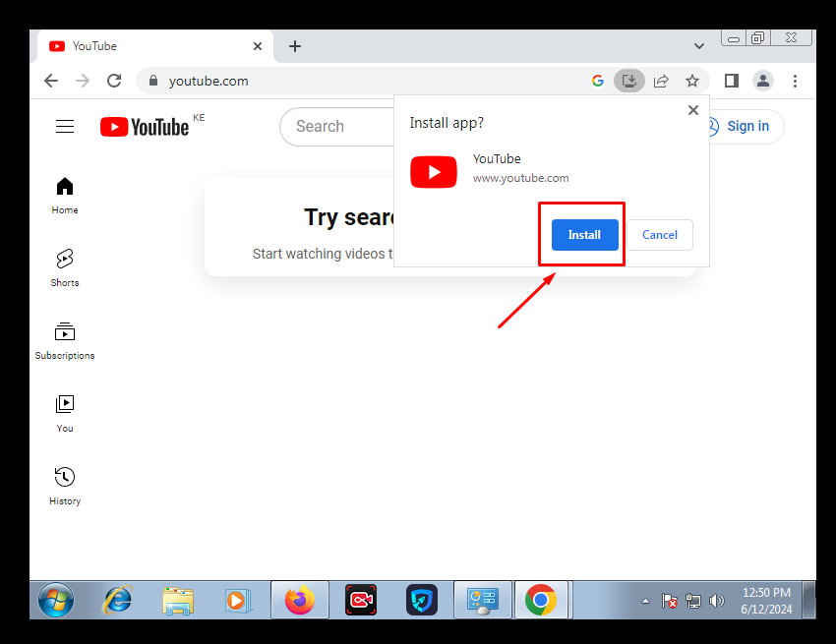The width and height of the screenshot is (836, 644).
Task: Go back to the previous page
Action: (51, 81)
